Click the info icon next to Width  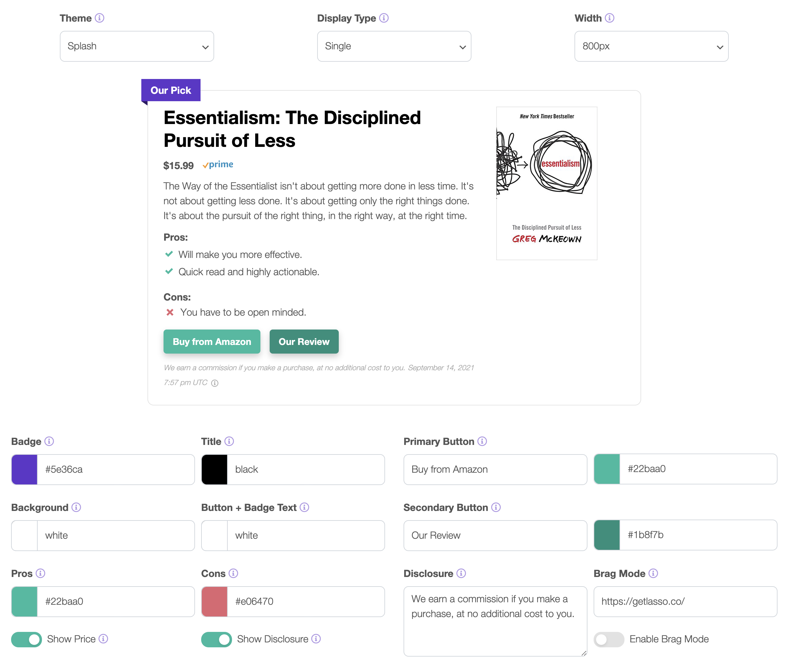[609, 18]
